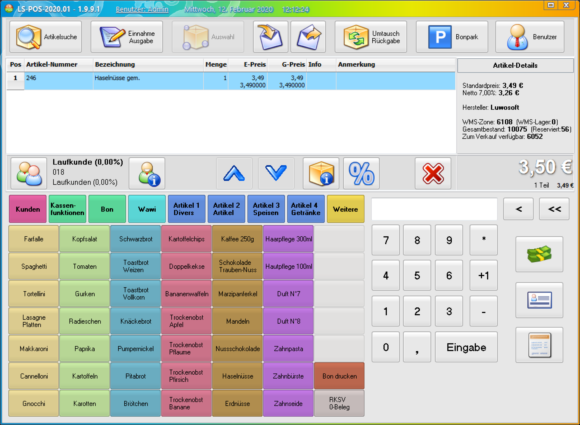Click the Einnahme Ausgabe notepad icon
This screenshot has height=425, width=580.
(127, 37)
